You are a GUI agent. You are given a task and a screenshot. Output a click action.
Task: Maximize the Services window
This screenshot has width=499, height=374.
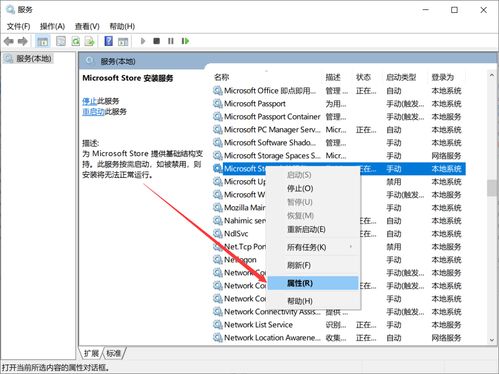tap(454, 10)
